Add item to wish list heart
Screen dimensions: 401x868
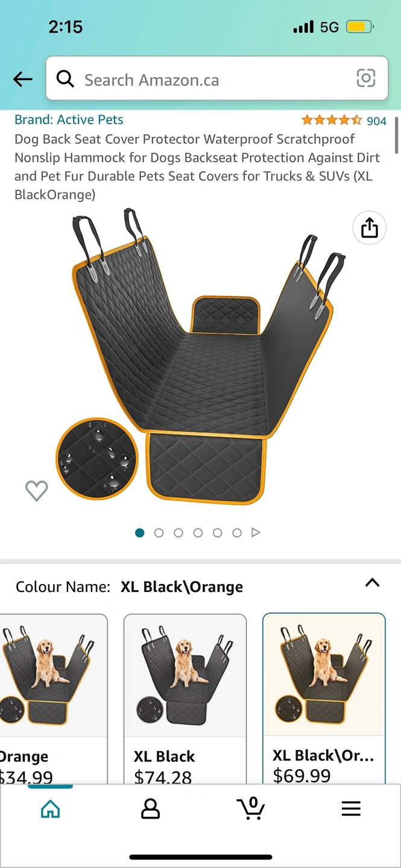36,491
